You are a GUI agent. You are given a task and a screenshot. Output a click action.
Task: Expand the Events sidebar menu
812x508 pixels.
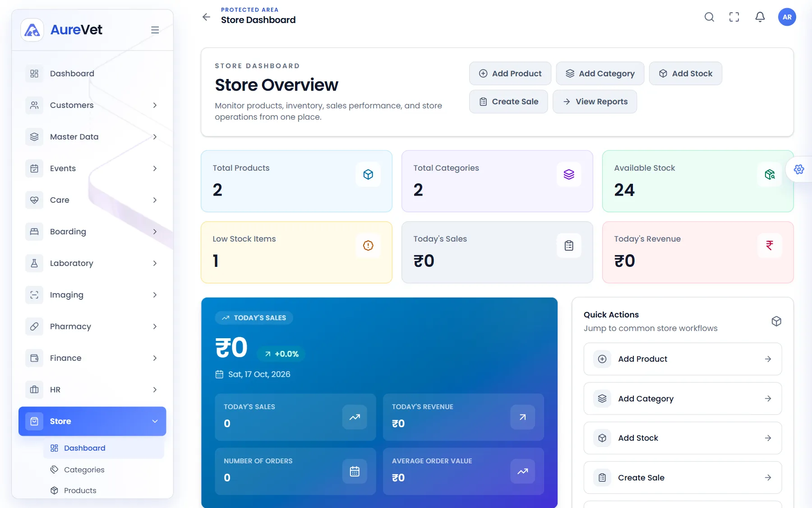tap(92, 168)
